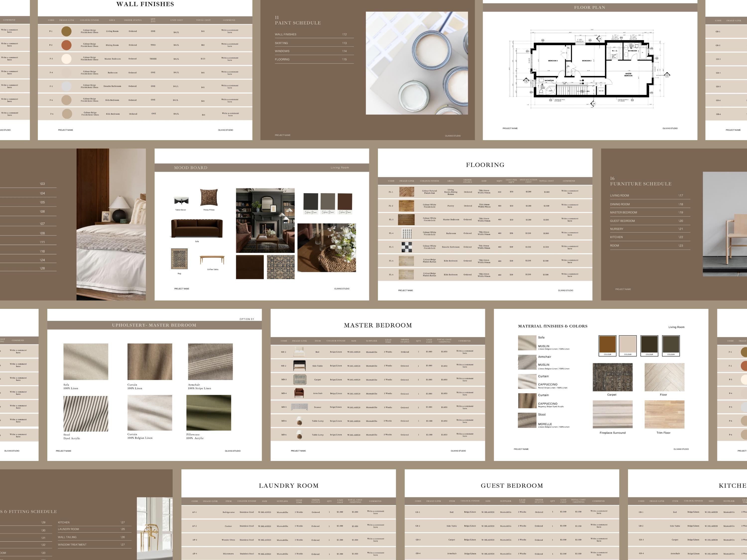Click the Trim Floor sample image
747x560 pixels.
[664, 414]
